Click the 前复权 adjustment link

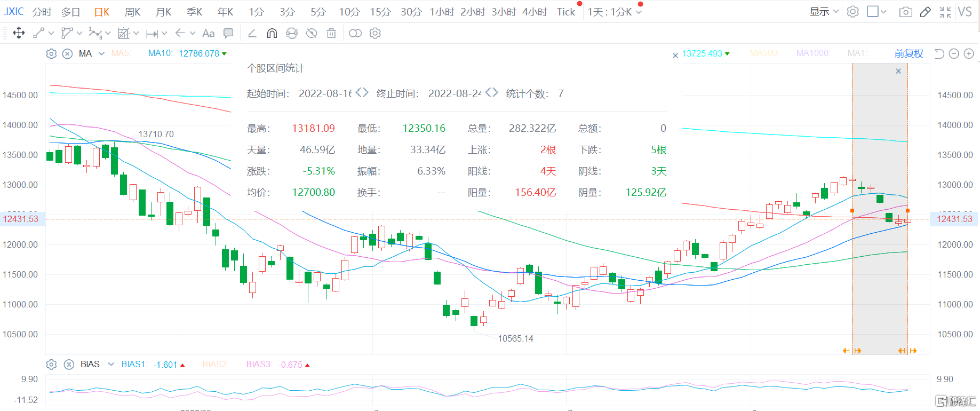909,53
